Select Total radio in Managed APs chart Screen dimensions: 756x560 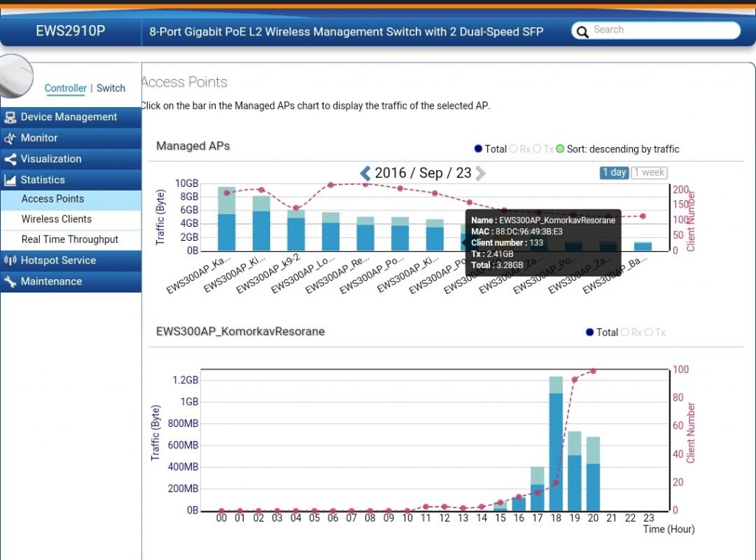click(478, 148)
